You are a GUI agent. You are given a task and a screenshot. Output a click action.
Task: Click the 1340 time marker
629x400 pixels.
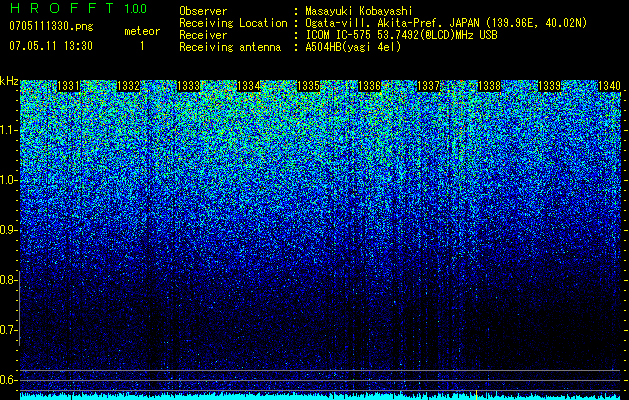pos(609,86)
